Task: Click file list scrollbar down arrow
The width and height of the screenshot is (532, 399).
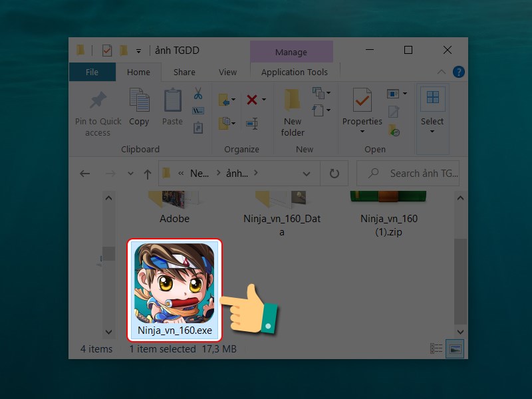Action: click(460, 332)
